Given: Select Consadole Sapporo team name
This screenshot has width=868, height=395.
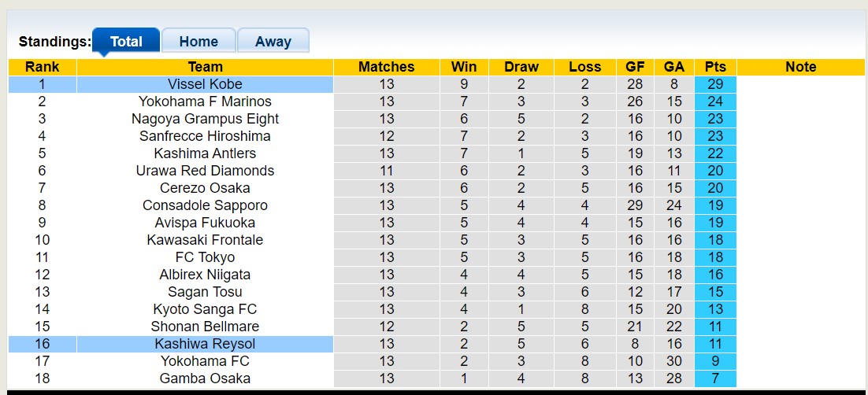Looking at the screenshot, I should (205, 205).
